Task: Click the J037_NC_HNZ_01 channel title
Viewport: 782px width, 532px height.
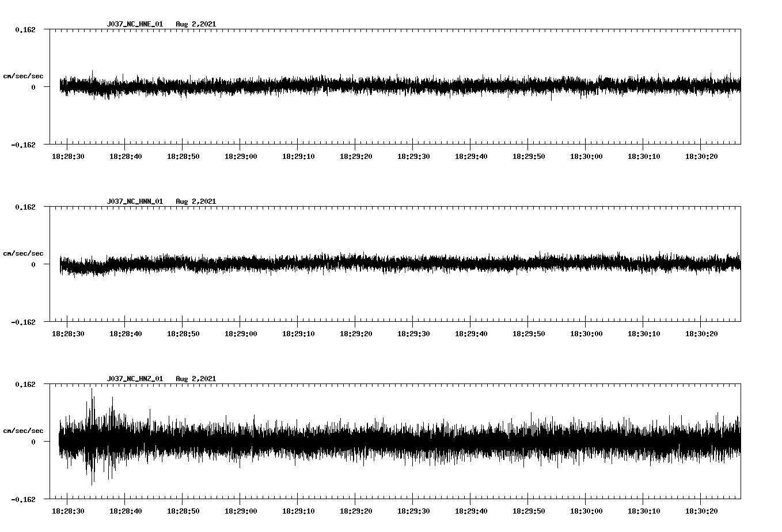Action: point(135,379)
